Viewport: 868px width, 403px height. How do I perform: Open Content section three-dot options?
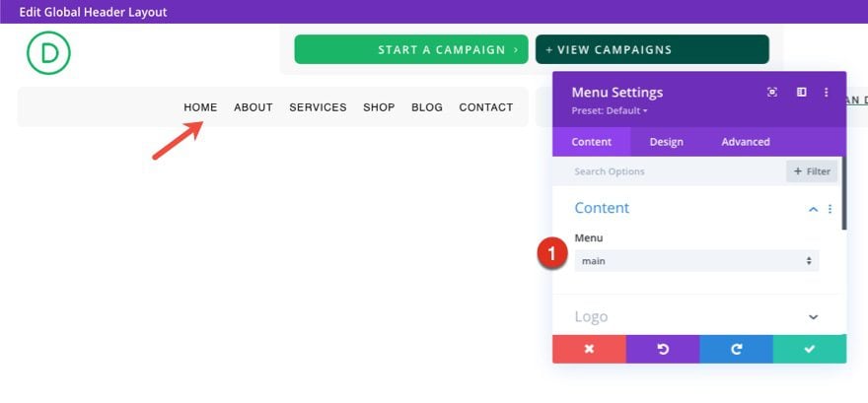point(830,209)
